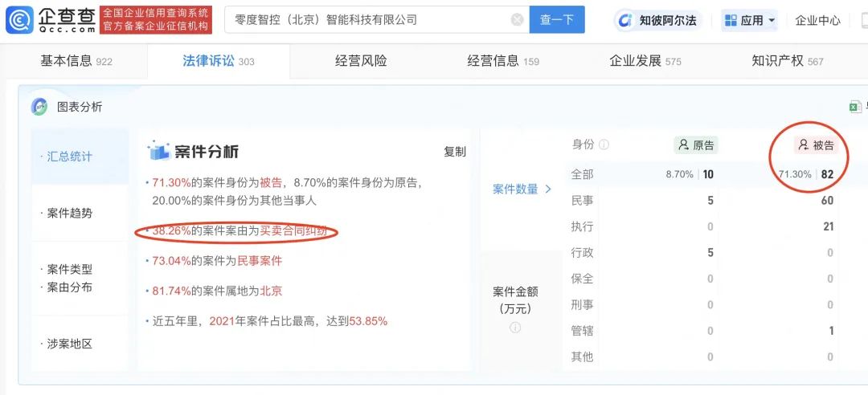Open the Qcc.com logo homepage
The image size is (868, 395).
(x=51, y=20)
